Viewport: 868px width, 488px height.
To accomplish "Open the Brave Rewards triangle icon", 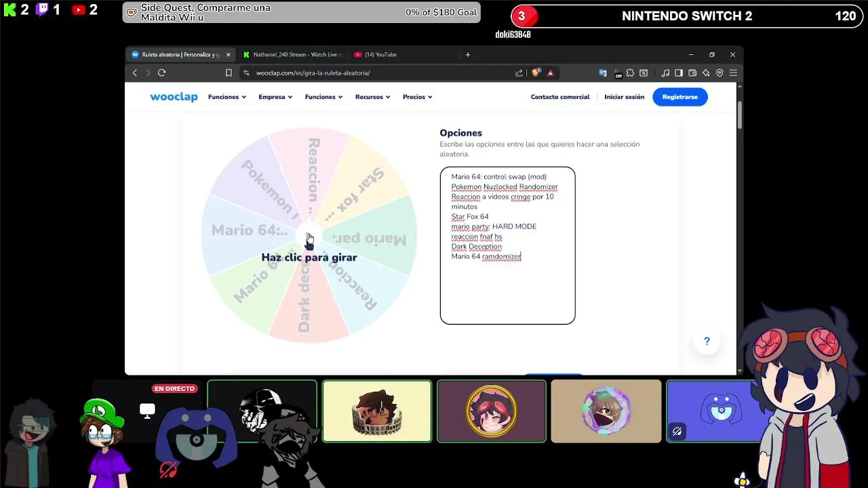I will [550, 73].
